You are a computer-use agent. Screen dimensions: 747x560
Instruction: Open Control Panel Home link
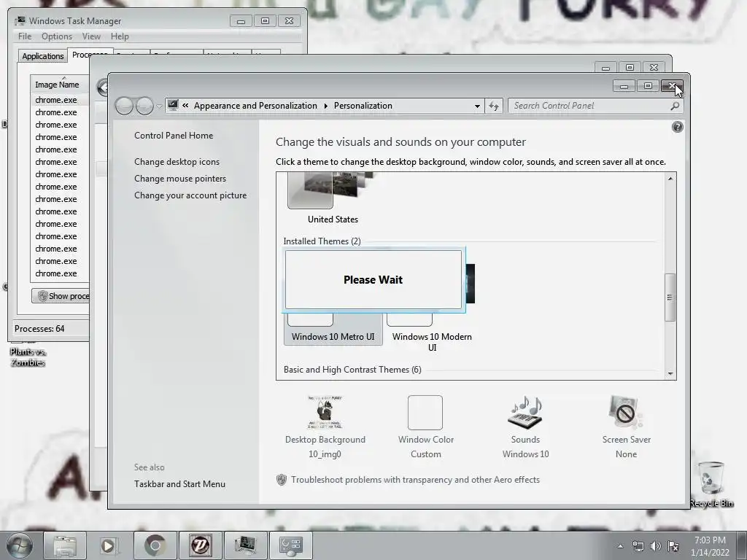click(174, 135)
